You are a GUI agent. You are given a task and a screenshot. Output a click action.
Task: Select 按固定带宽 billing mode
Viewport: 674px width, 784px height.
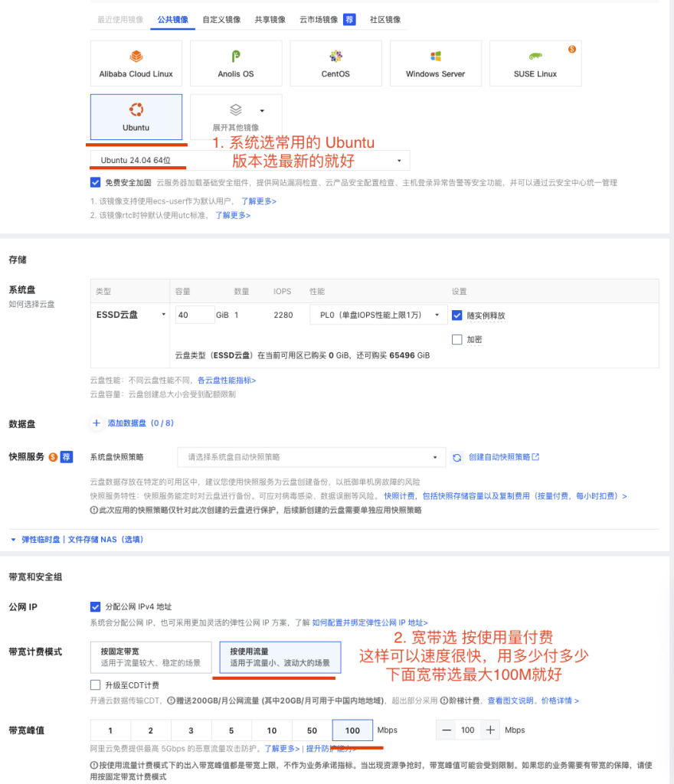[x=151, y=657]
